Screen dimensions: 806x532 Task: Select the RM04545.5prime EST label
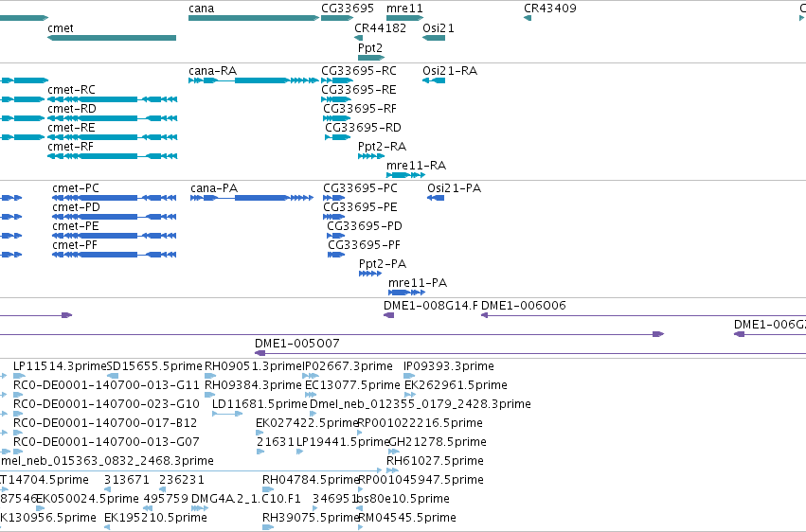[406, 518]
